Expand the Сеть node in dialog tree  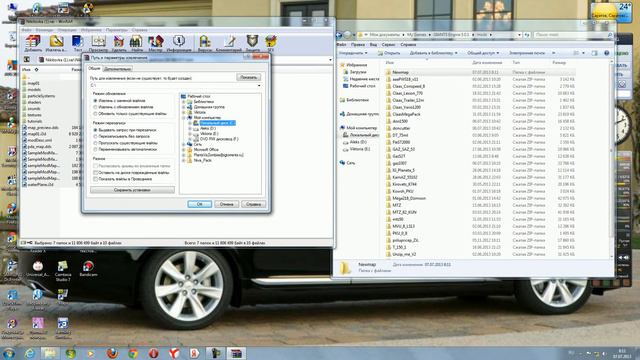[x=183, y=144]
